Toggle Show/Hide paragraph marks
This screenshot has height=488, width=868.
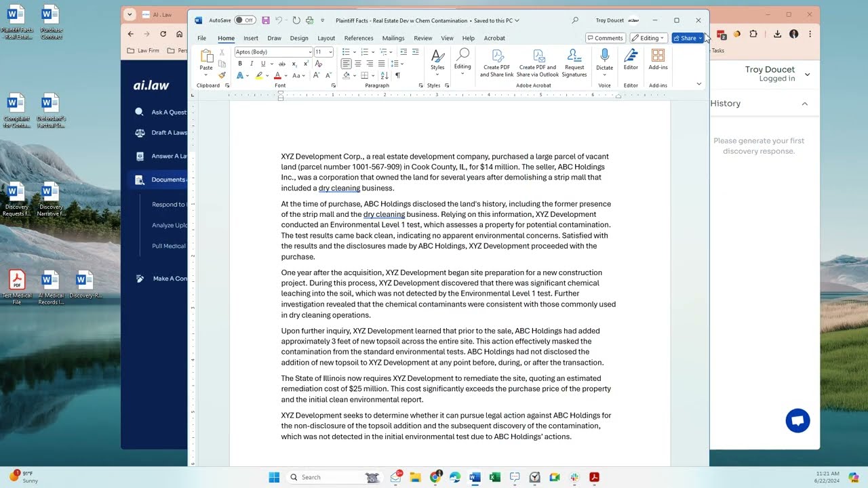click(397, 75)
